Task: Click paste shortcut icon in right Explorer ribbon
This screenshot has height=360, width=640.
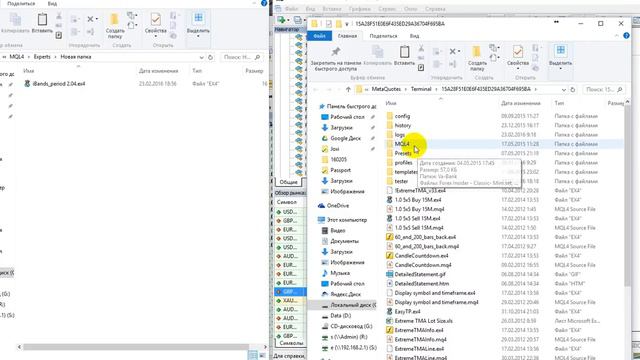Action: (421, 67)
